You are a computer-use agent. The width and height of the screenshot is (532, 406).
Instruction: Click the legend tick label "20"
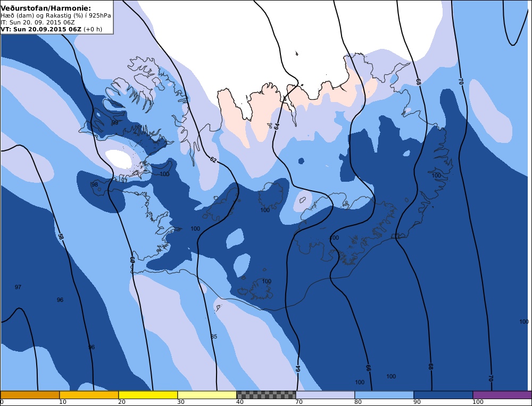coord(122,402)
